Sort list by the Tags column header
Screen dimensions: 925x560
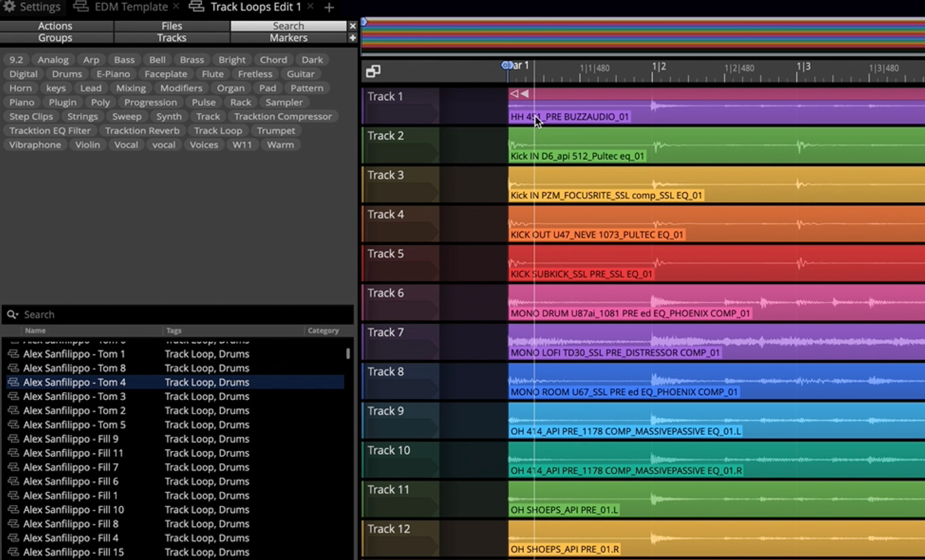tap(174, 330)
